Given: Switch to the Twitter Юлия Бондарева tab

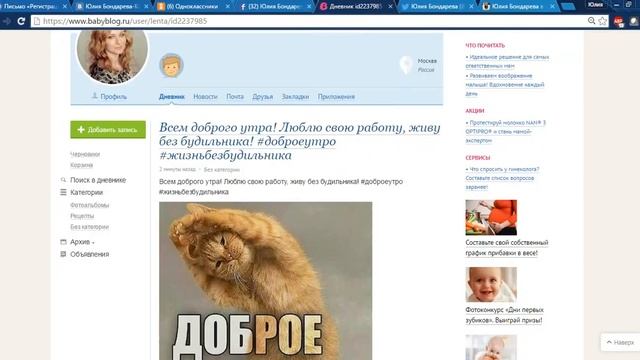Looking at the screenshot, I should click(437, 7).
